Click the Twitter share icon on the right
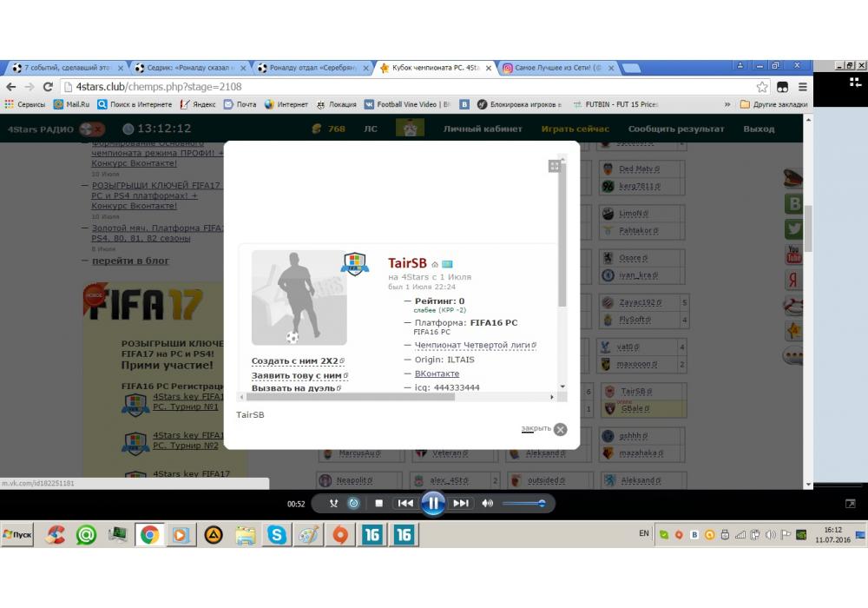Viewport: 868px width, 608px height. [x=794, y=228]
